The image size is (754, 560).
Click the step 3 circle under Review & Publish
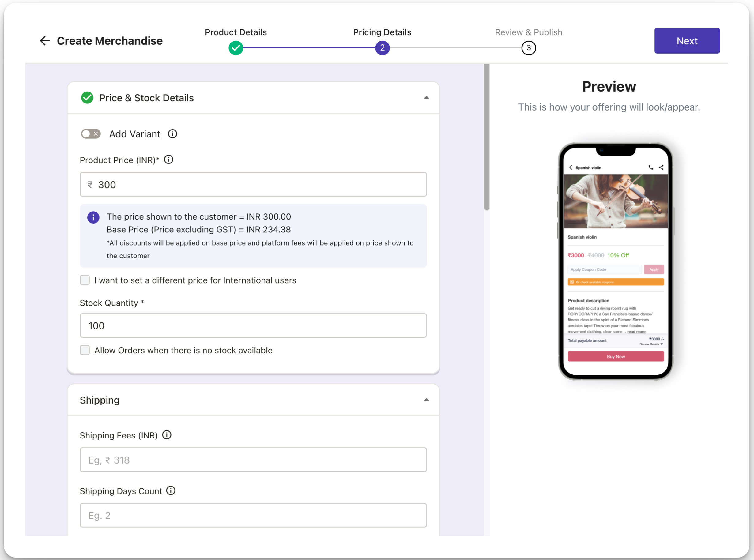[x=529, y=48]
